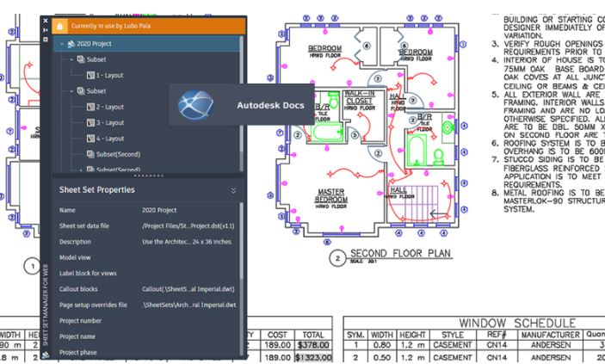605x364 pixels.
Task: Click the view number 1 bubble left of palette
Action: tap(32, 266)
